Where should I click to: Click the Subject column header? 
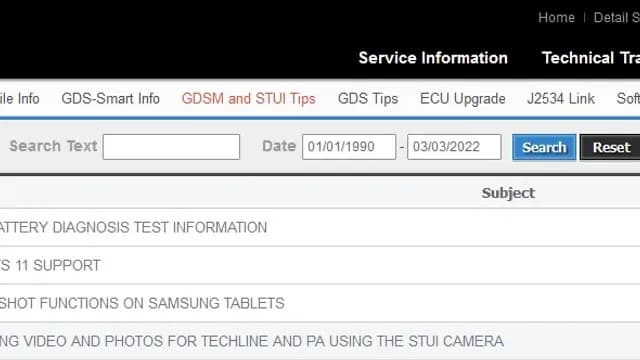[x=508, y=193]
